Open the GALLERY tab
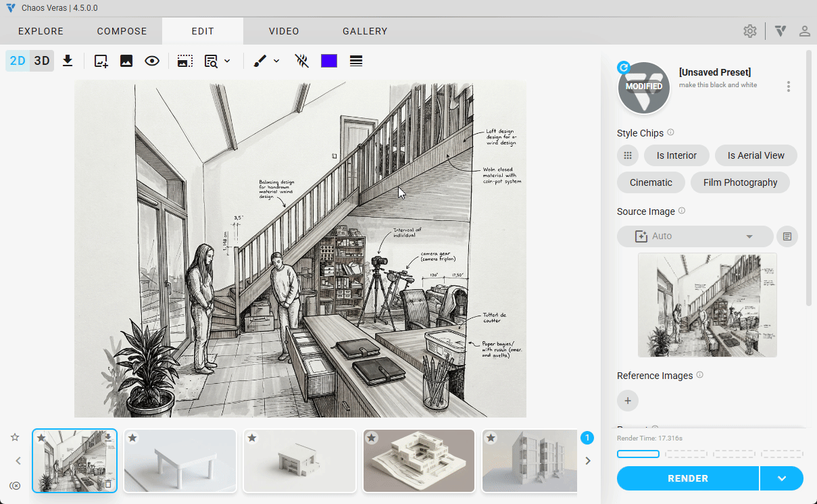 (365, 31)
